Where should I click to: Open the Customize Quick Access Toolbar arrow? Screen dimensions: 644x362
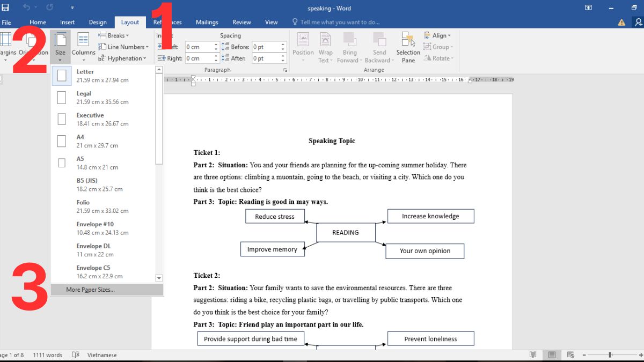(x=72, y=8)
